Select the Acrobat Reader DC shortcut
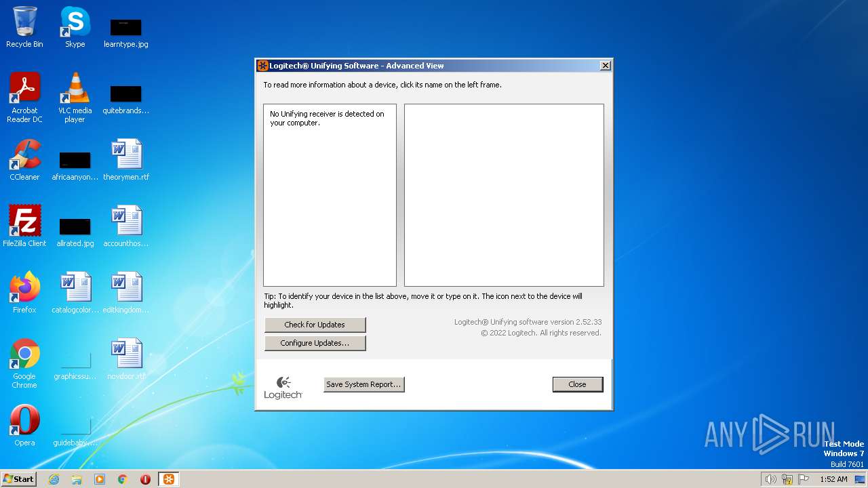The image size is (868, 488). tap(24, 98)
